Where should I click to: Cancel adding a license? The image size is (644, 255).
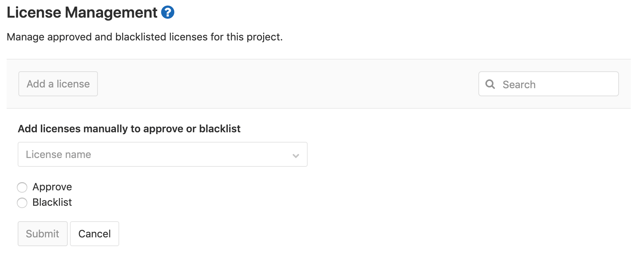pos(95,234)
